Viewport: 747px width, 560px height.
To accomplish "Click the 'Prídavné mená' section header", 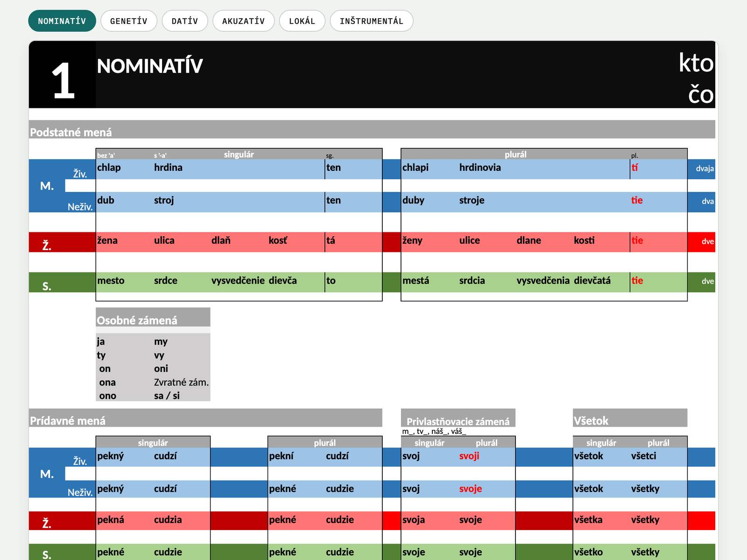I will [205, 418].
